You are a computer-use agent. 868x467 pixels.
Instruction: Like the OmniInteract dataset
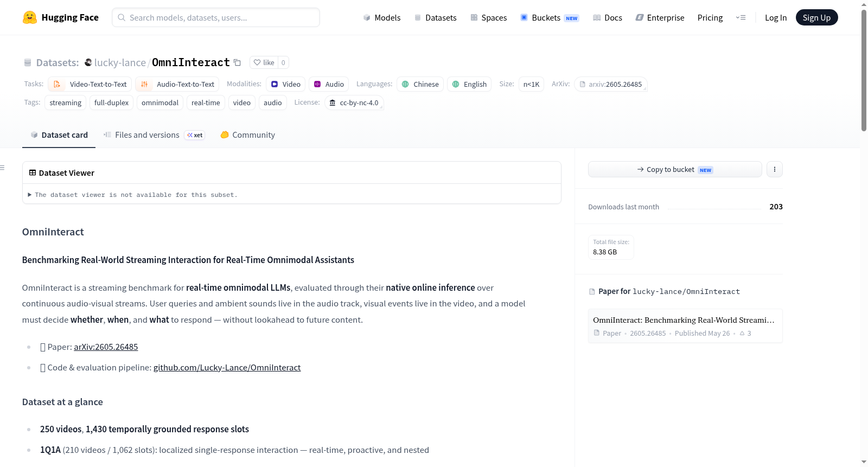click(264, 62)
